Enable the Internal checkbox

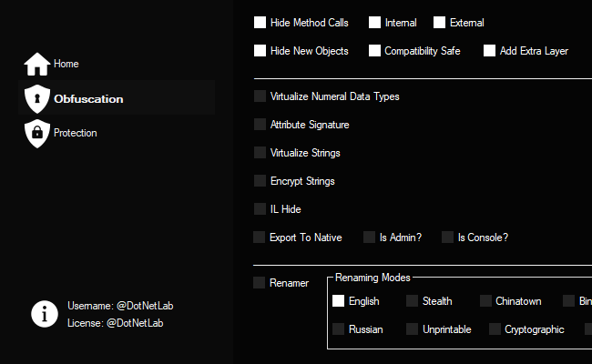[x=375, y=23]
